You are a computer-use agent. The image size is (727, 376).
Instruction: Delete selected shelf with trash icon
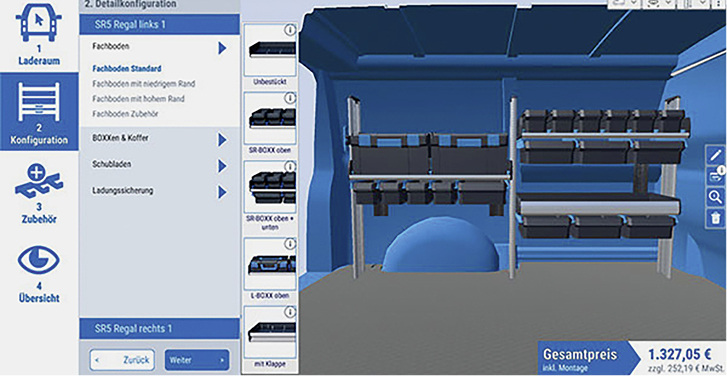coord(716,218)
